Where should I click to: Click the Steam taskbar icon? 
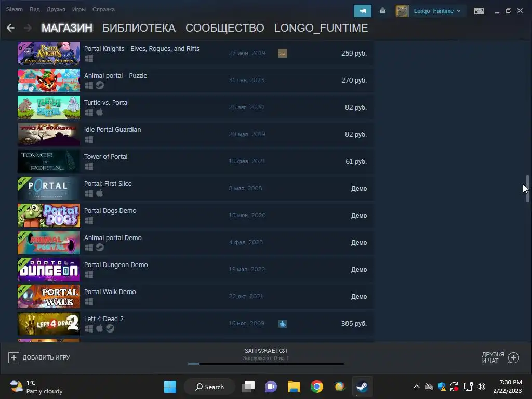point(362,387)
